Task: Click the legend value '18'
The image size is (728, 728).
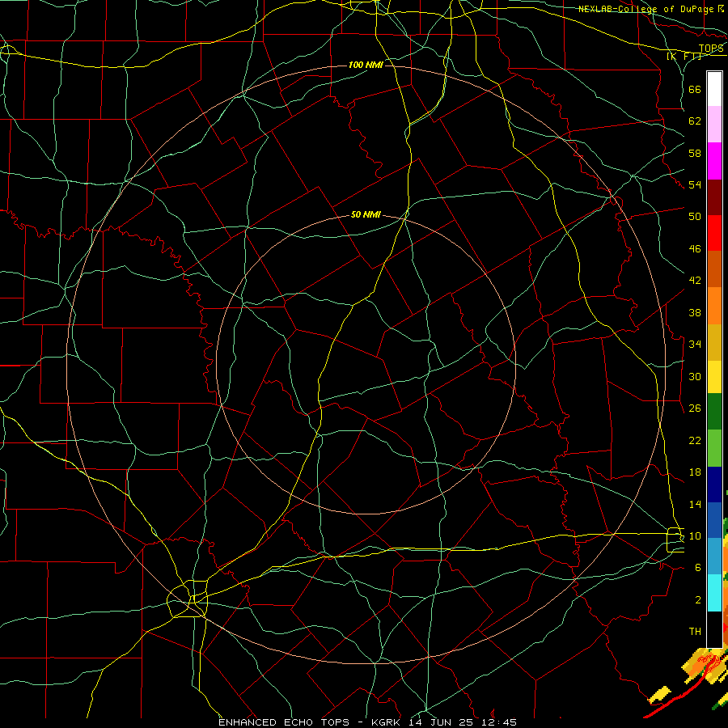Action: coord(695,472)
